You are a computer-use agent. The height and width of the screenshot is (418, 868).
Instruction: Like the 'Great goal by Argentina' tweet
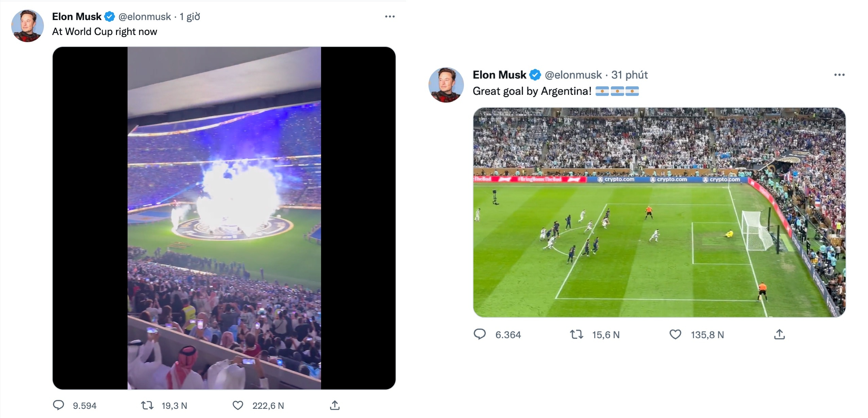click(675, 335)
